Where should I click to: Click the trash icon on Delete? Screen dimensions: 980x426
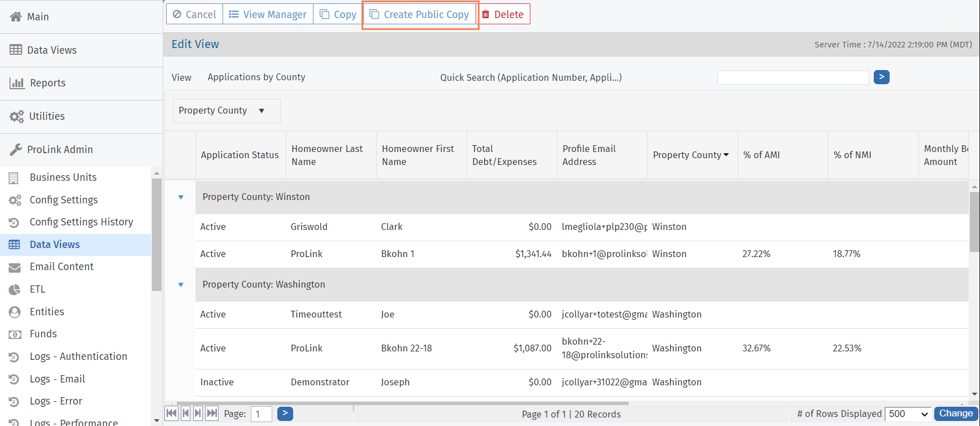(486, 15)
